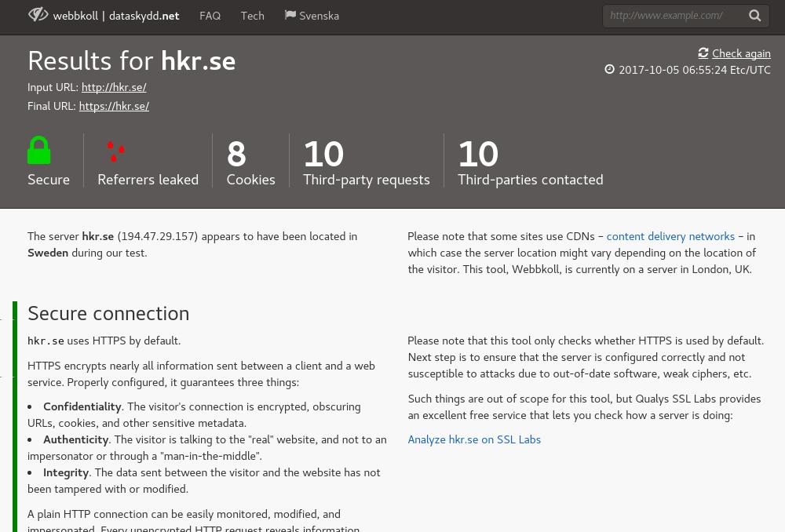Click the bold word Integrity
This screenshot has width=785, height=532.
[x=66, y=472]
